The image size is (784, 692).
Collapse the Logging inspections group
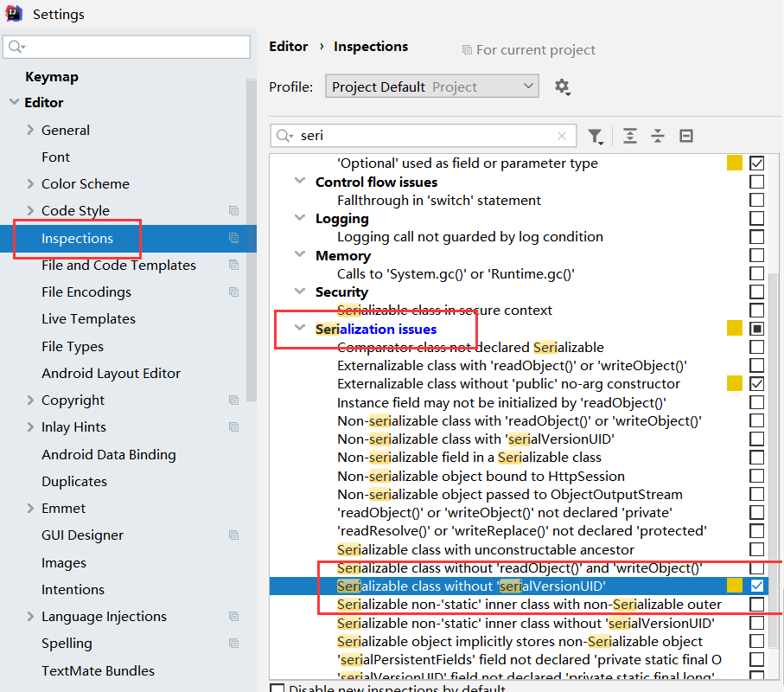(300, 218)
